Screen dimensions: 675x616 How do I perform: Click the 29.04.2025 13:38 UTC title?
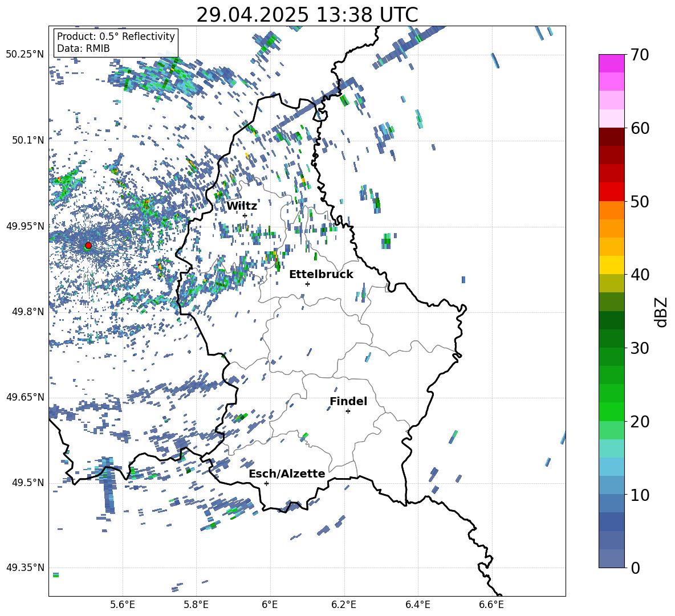point(307,15)
